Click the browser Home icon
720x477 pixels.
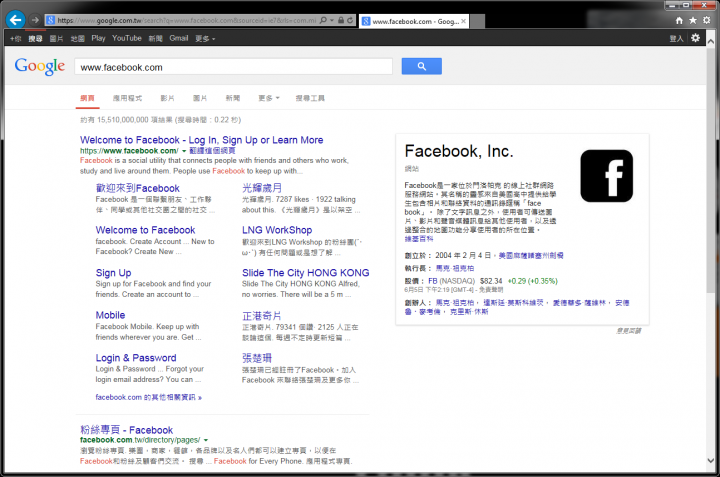(x=679, y=20)
